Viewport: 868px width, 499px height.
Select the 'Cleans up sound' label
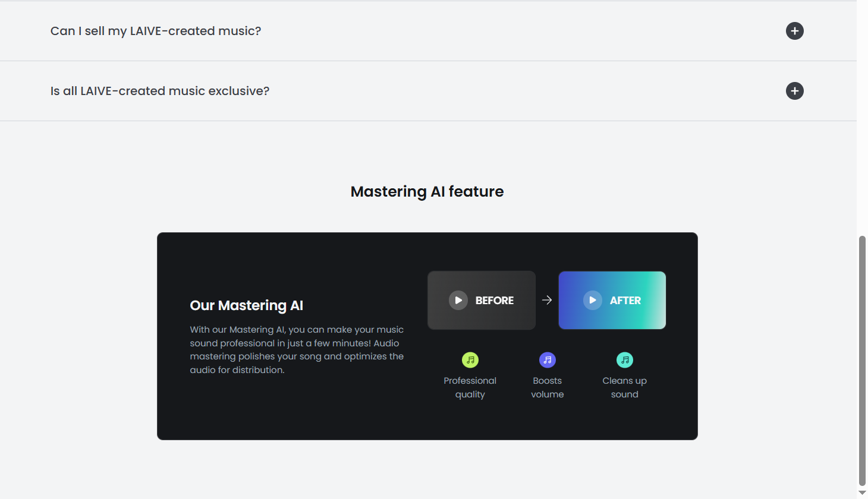625,387
